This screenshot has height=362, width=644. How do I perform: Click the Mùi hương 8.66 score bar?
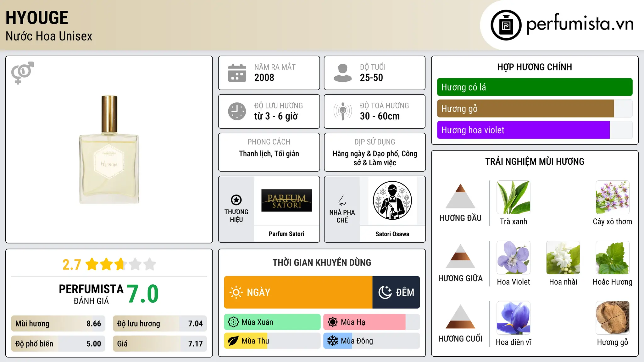[58, 323]
